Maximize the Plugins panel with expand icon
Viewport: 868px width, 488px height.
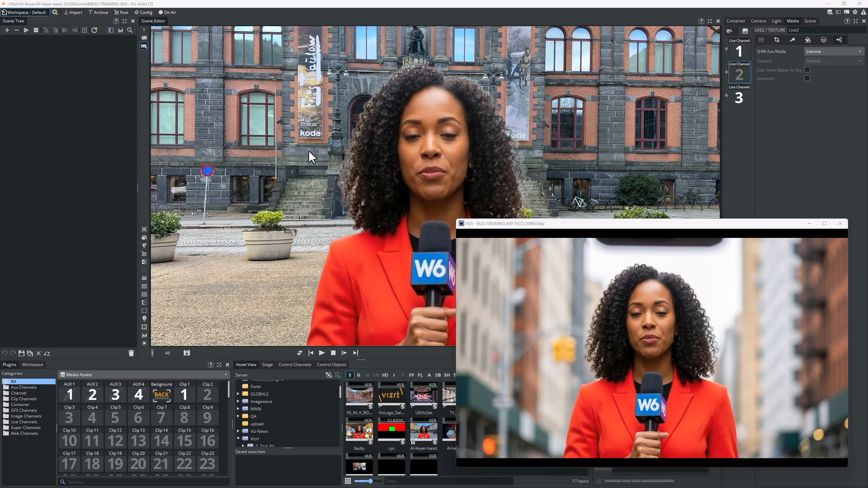click(219, 365)
